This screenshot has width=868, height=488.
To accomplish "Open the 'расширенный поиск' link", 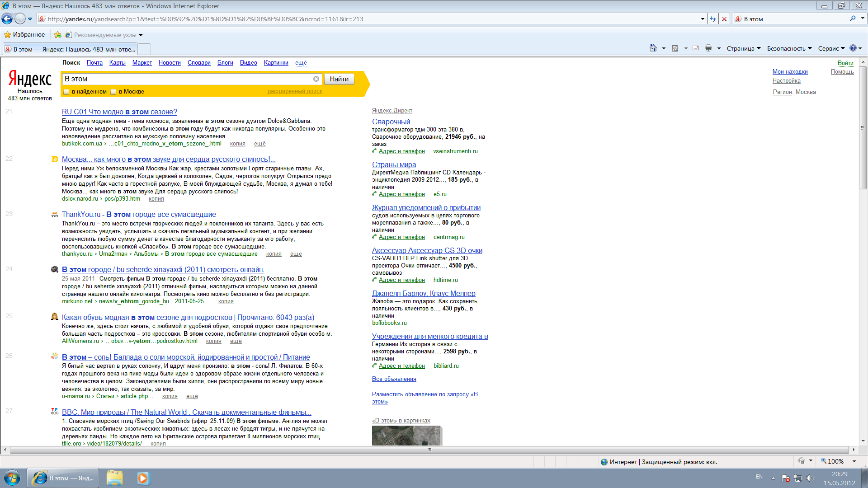I will (295, 91).
